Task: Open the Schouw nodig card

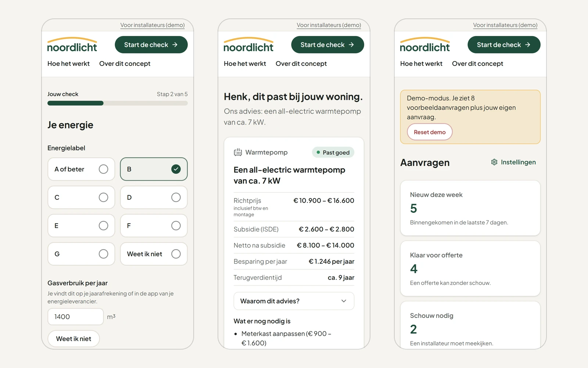Action: pyautogui.click(x=470, y=325)
